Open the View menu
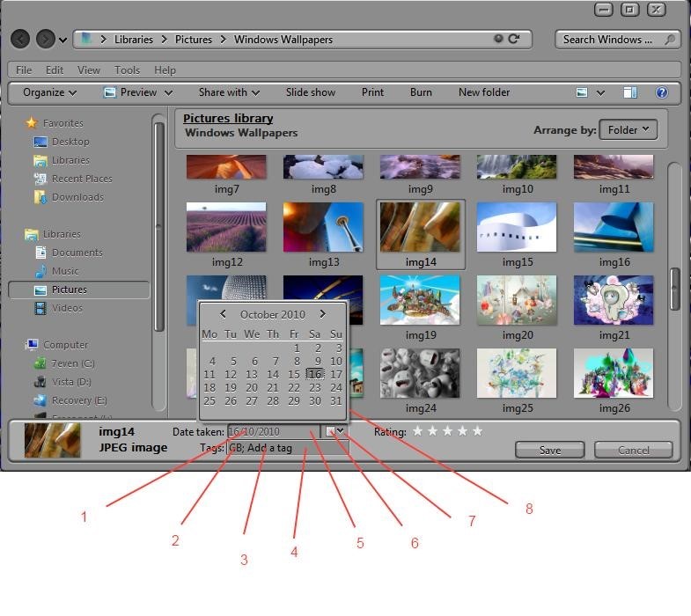Screen dimensions: 691x616 pos(89,70)
